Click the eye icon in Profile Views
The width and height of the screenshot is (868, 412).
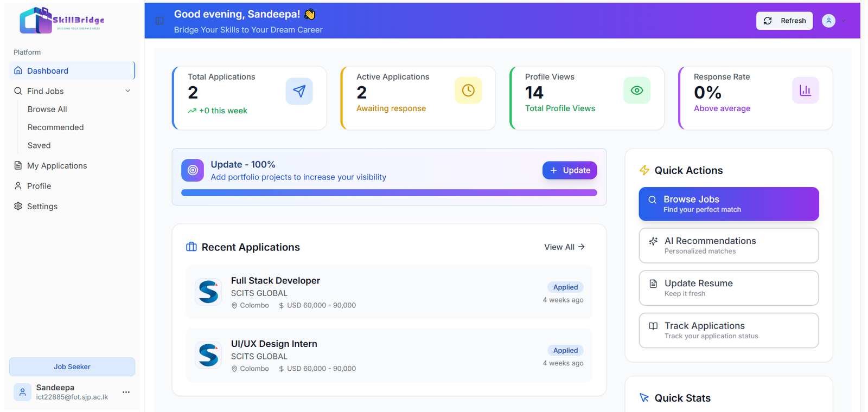(x=636, y=91)
